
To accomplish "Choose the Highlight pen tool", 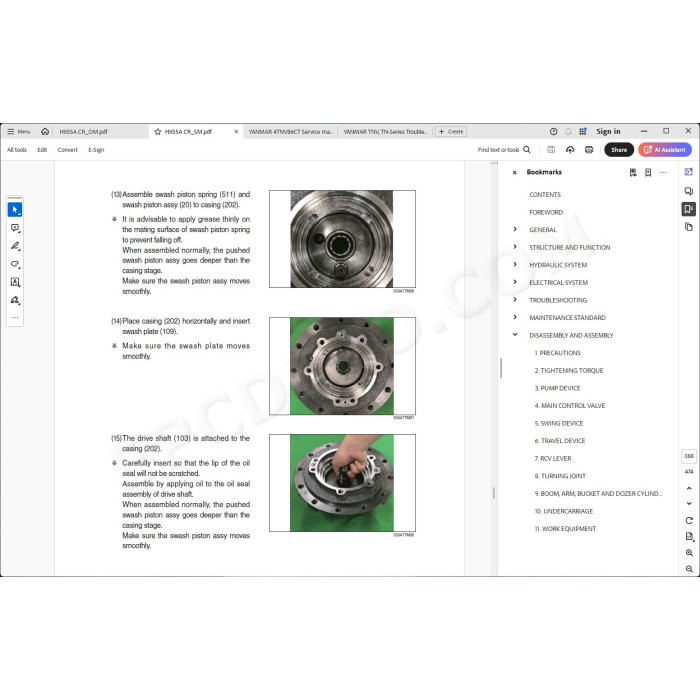I will (15, 246).
